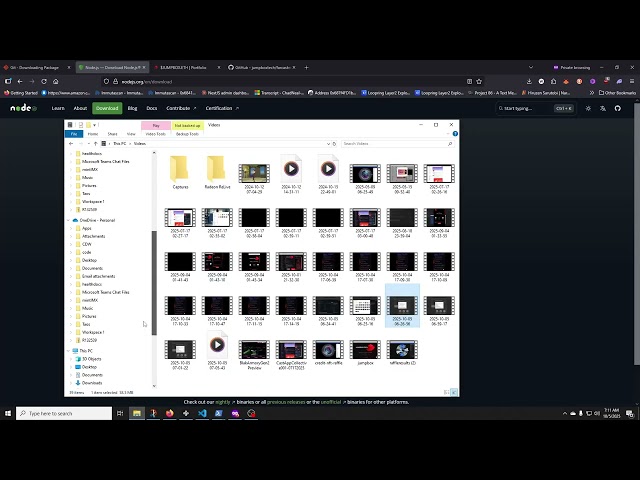Viewport: 640px width, 480px height.
Task: Expand the Apps folder under OneDrive
Action: coord(71,229)
